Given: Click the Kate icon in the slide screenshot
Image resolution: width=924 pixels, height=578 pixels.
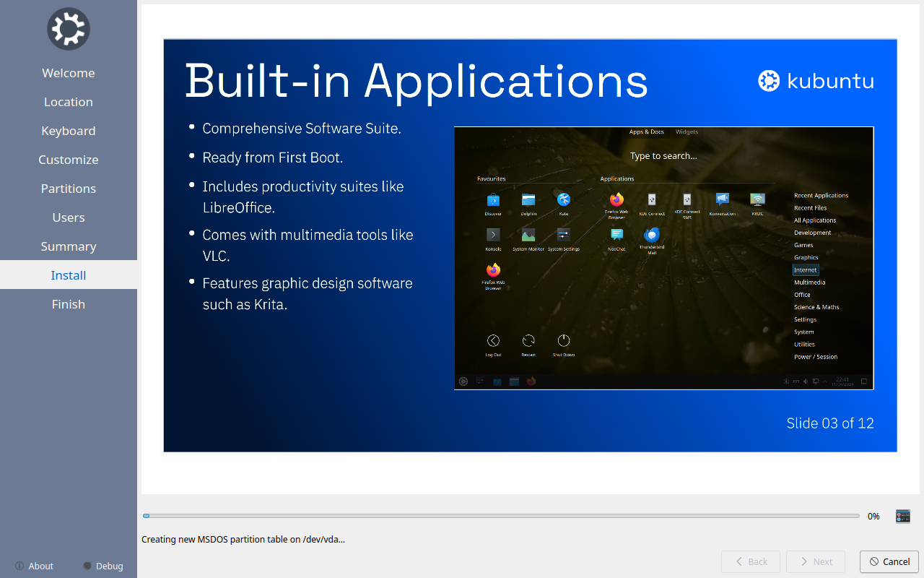Looking at the screenshot, I should pyautogui.click(x=564, y=199).
